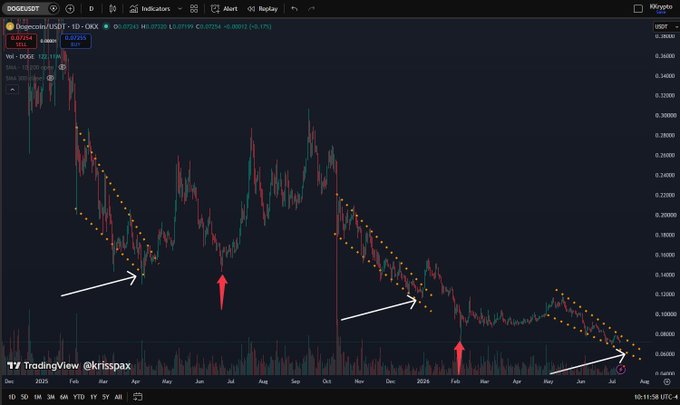680x405 pixels.
Task: Open the DOGEUSDT symbol search
Action: (23, 9)
